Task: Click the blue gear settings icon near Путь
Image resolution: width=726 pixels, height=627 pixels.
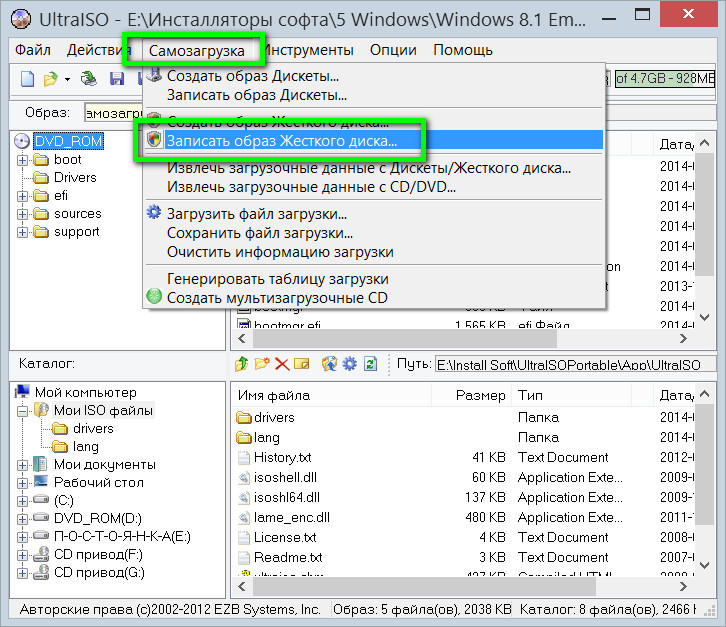Action: [350, 364]
